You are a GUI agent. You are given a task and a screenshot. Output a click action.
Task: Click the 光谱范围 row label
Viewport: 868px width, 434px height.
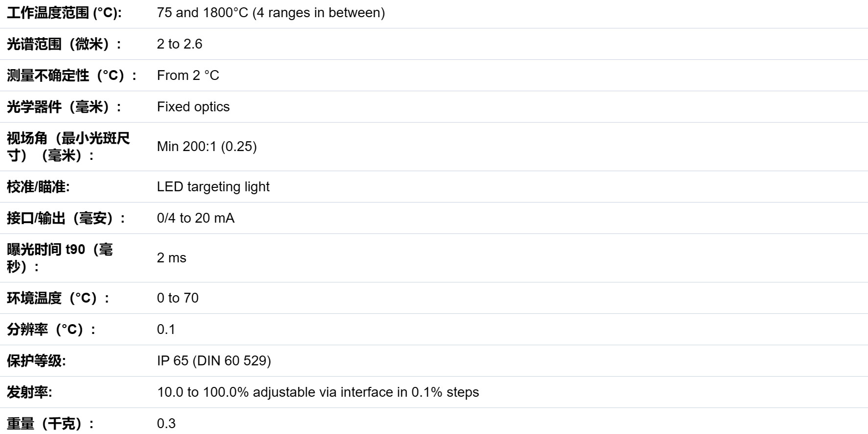point(64,44)
